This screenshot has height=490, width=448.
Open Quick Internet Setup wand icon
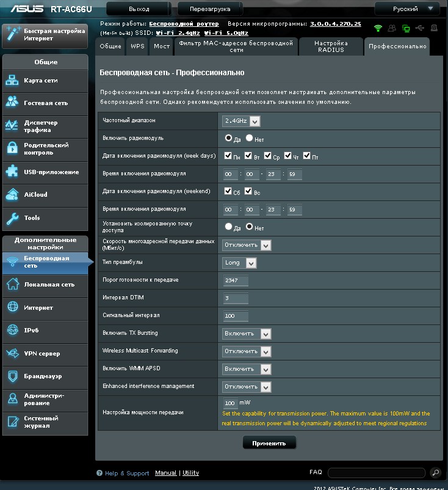coord(13,34)
